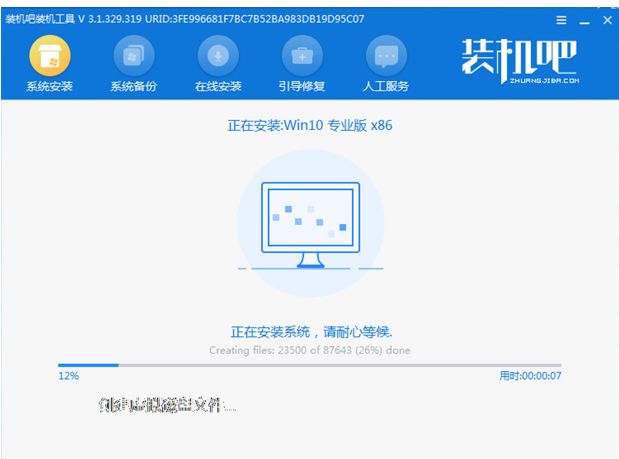This screenshot has height=459, width=619.
Task: Click the status text below progress bar
Action: tap(167, 405)
